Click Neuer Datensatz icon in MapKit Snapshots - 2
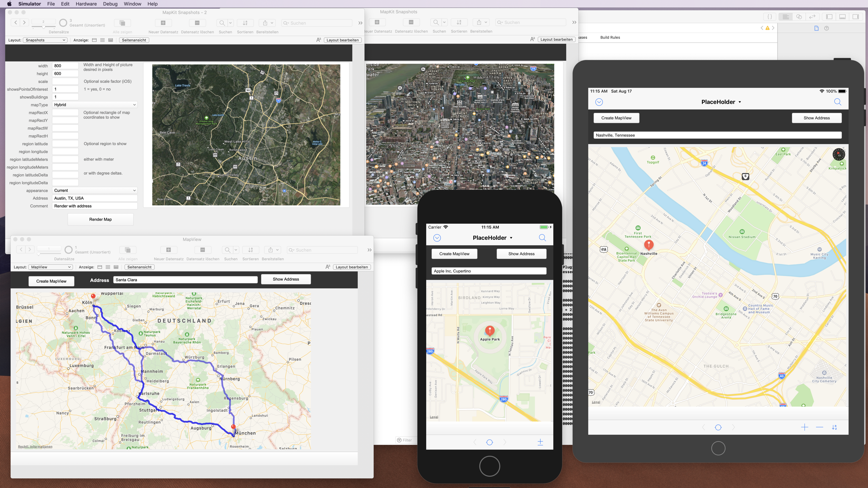Screen dimensions: 868x488 tap(163, 23)
